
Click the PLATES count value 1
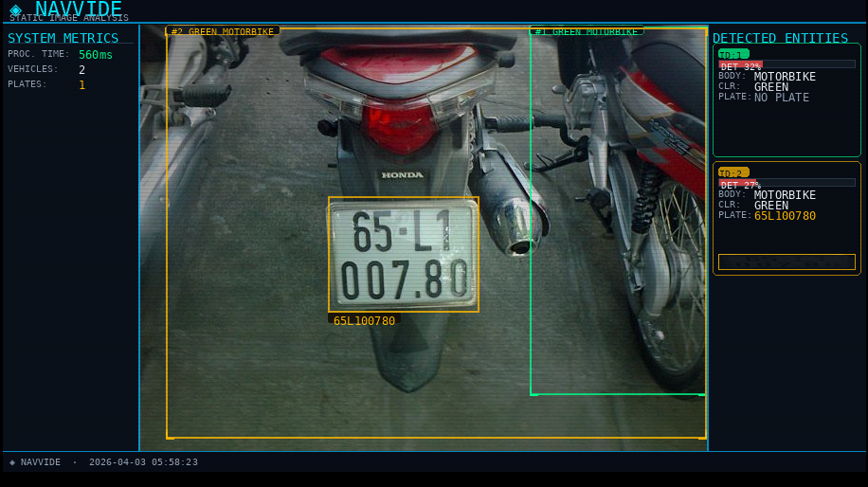81,85
